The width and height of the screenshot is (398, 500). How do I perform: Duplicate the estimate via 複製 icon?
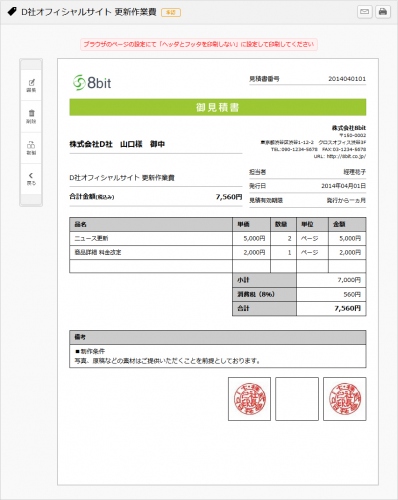(31, 148)
